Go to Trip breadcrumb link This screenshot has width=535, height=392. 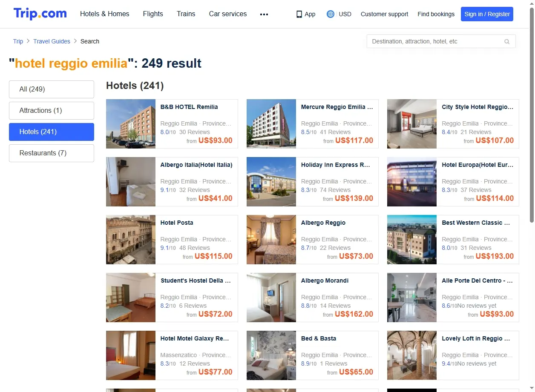click(18, 41)
